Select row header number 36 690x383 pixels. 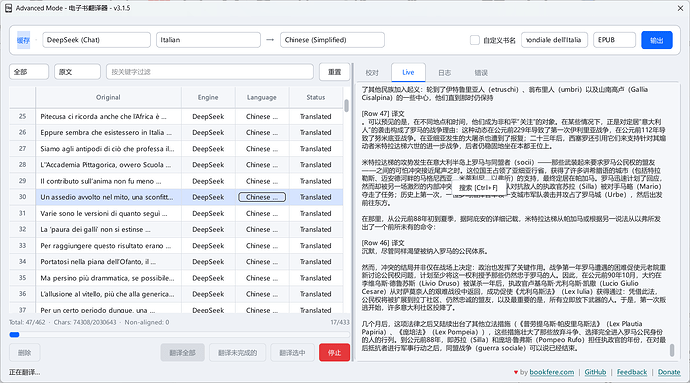coord(22,294)
